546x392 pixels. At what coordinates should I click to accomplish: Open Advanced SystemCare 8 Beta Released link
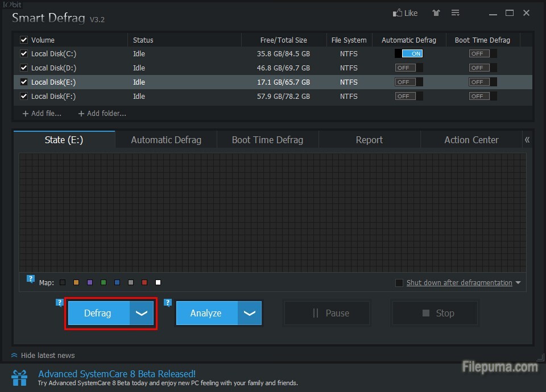click(117, 374)
